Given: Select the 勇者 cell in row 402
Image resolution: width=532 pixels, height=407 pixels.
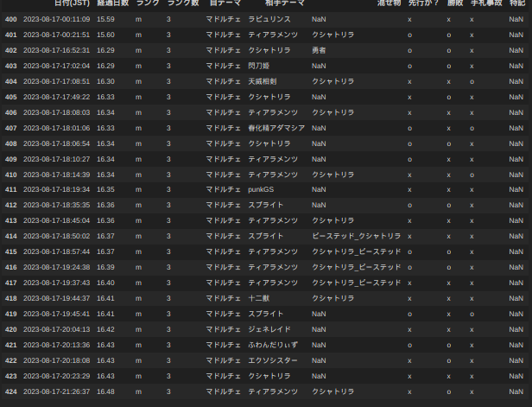Looking at the screenshot, I should tap(320, 49).
